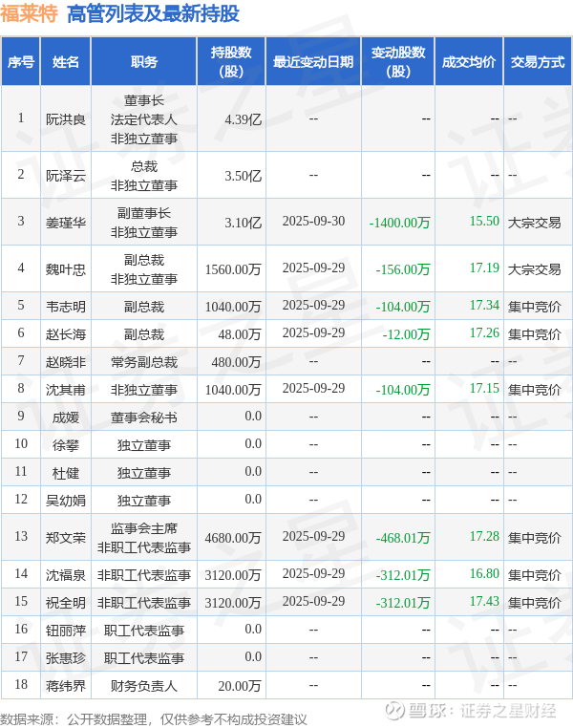Select the name 吴幼娟 in row 12
Viewport: 573px width, 728px height.
(66, 501)
